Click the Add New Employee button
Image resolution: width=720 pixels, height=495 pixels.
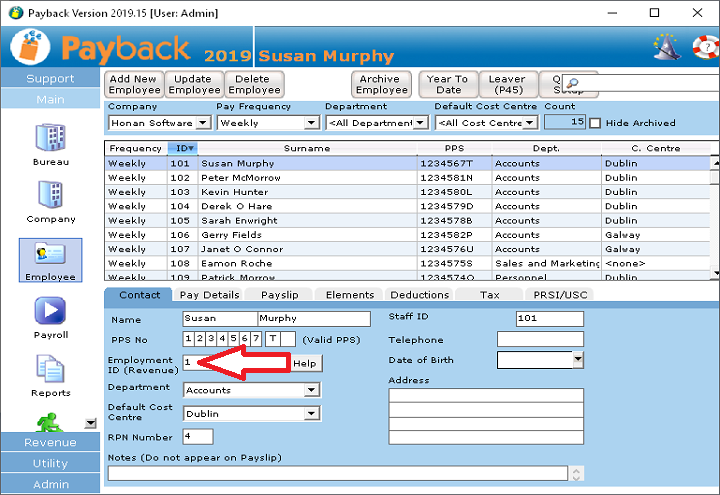pos(134,85)
